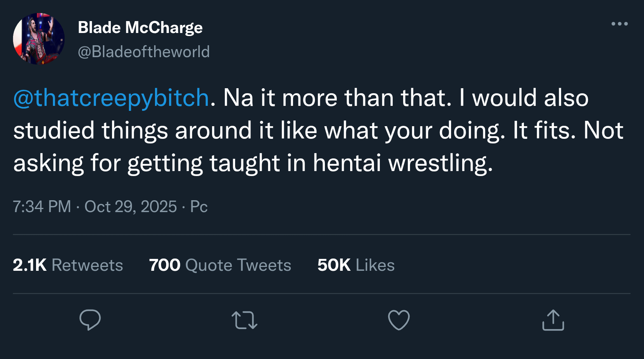Show who liked via Likes label

pos(375,265)
